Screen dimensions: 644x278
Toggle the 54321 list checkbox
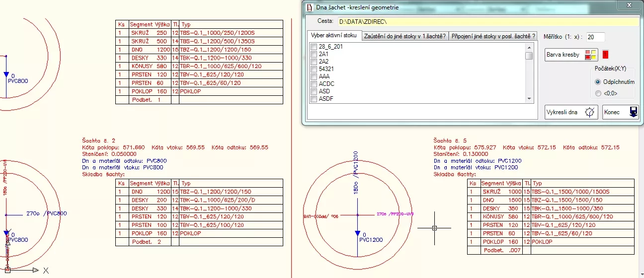tap(313, 69)
